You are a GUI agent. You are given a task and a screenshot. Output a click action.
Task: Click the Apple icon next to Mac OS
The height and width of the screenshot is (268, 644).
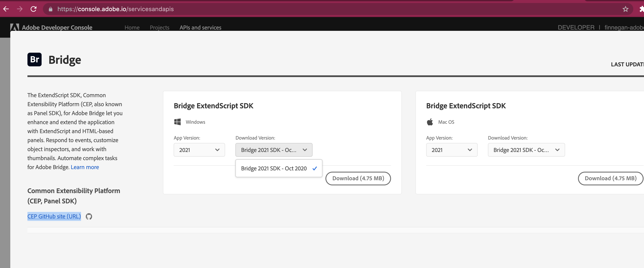(430, 122)
